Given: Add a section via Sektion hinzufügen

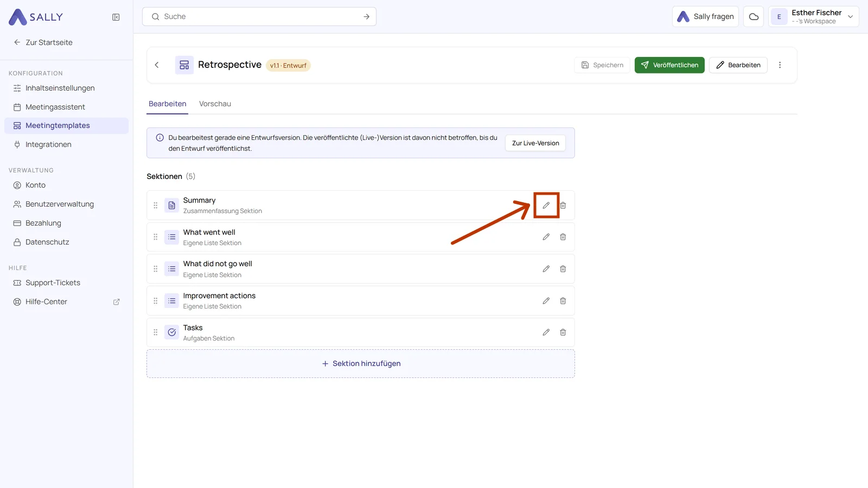Looking at the screenshot, I should tap(361, 364).
